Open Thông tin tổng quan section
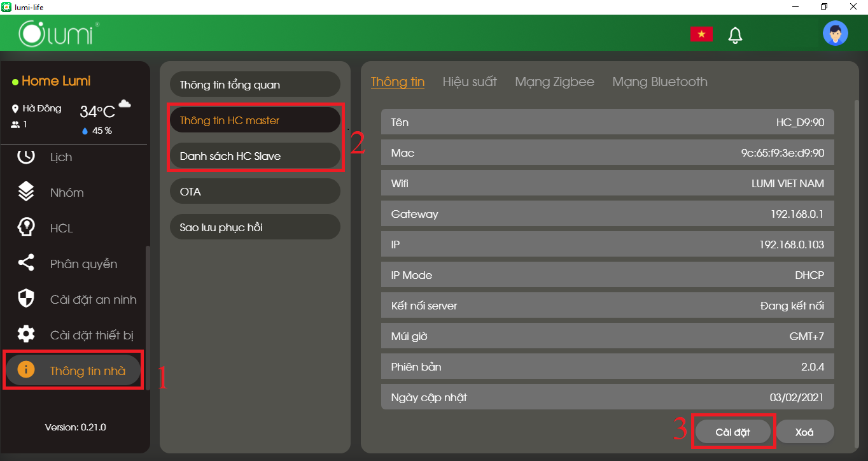The width and height of the screenshot is (868, 461). pos(255,85)
